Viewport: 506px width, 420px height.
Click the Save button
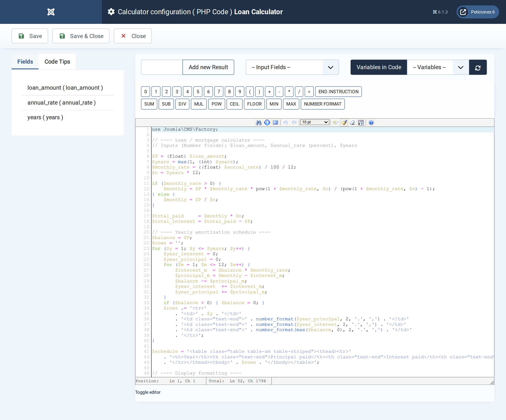[30, 36]
